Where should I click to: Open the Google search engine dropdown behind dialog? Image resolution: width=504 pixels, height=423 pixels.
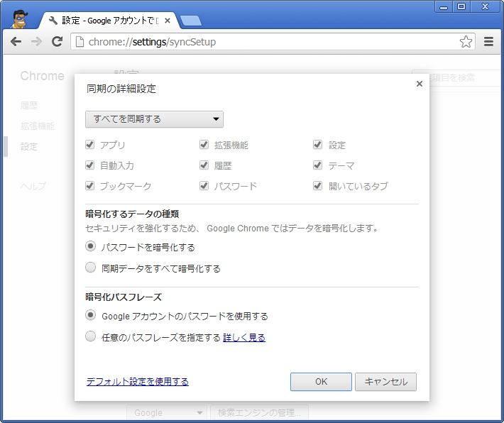[166, 413]
